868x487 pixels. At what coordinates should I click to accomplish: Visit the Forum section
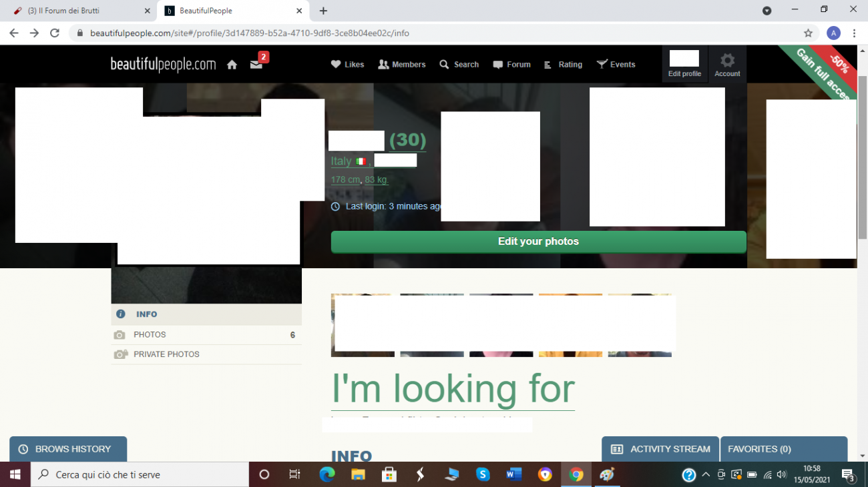click(x=511, y=65)
